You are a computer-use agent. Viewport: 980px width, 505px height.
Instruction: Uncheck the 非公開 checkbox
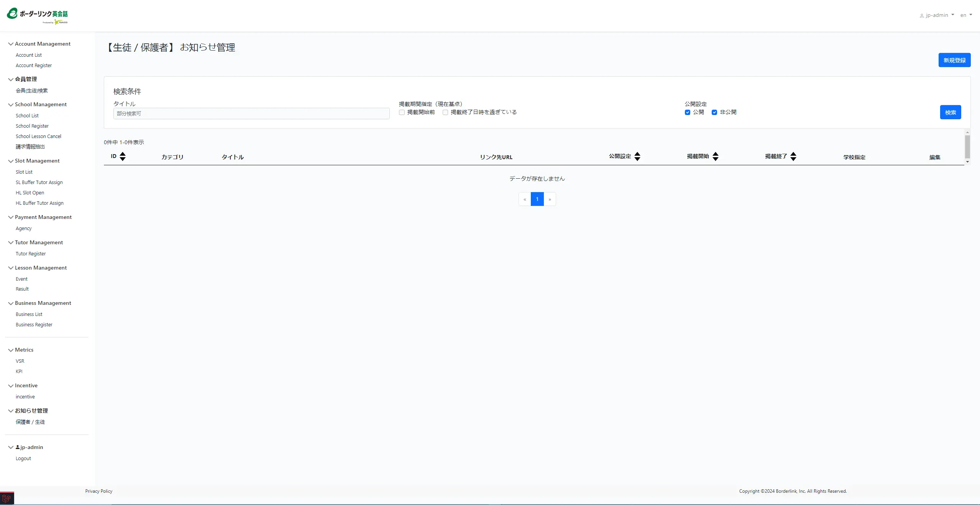pos(714,112)
